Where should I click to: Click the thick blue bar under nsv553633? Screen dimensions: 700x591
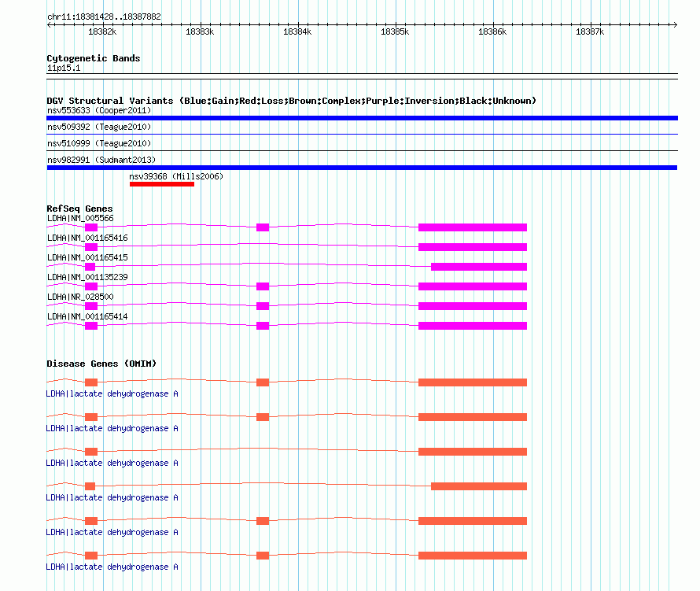[362, 118]
